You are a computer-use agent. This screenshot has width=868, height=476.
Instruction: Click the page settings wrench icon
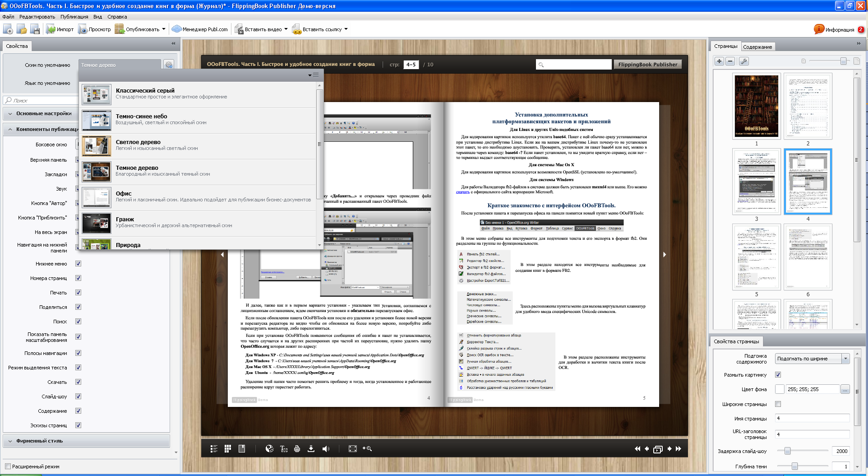744,61
